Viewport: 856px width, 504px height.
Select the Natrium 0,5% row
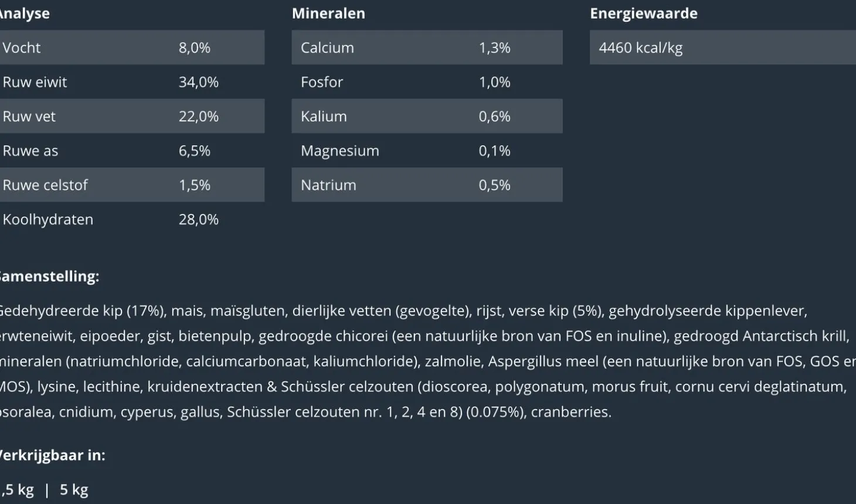[x=426, y=185]
